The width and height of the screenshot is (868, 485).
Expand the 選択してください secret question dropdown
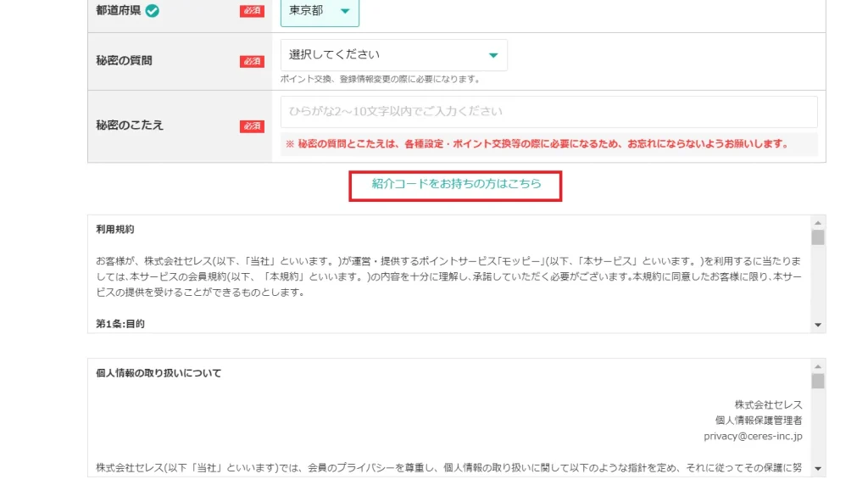click(x=393, y=55)
